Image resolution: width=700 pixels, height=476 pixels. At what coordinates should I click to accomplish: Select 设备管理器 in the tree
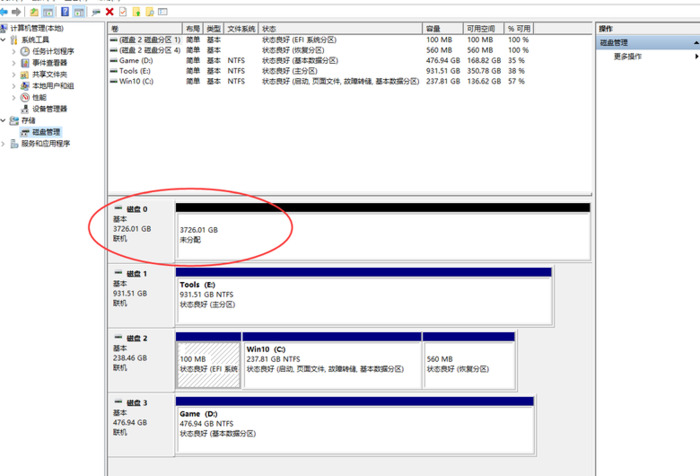point(49,109)
